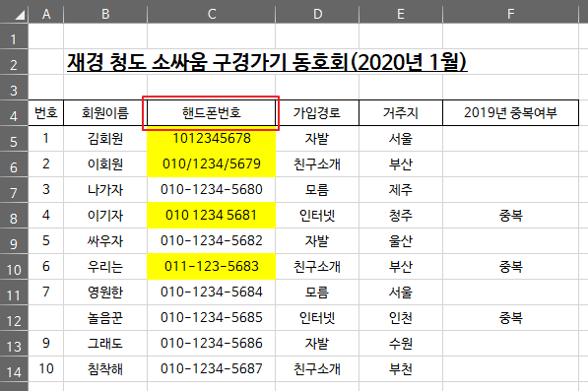
Task: Click phone number 010-1234-5684
Action: click(x=212, y=293)
